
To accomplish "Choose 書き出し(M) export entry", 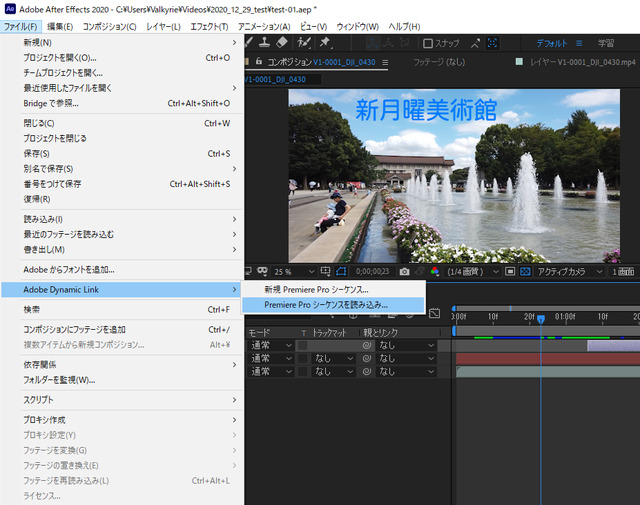I will point(122,249).
